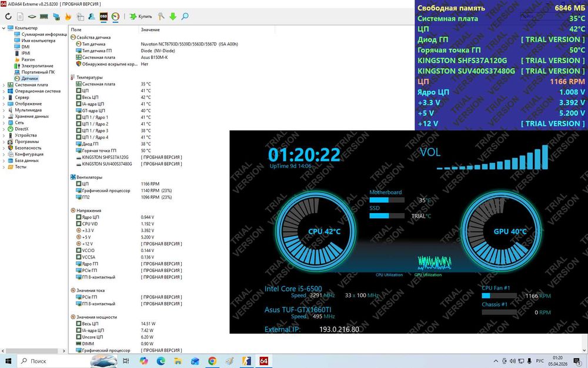The image size is (588, 368).
Task: Expand the Системная плата tree node
Action: [4, 85]
